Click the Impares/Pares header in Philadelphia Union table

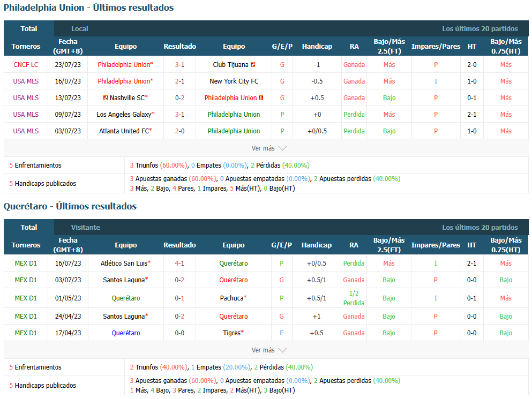(x=436, y=46)
